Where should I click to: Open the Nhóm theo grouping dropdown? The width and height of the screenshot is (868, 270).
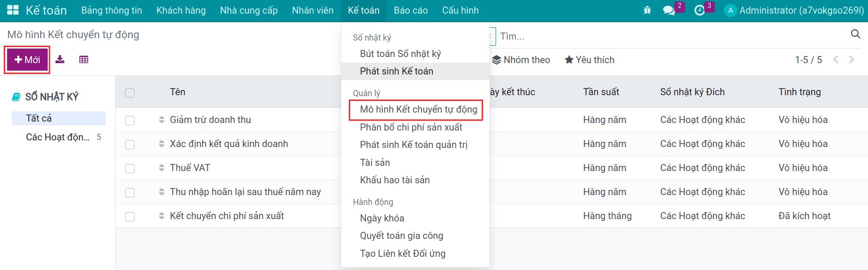(521, 60)
